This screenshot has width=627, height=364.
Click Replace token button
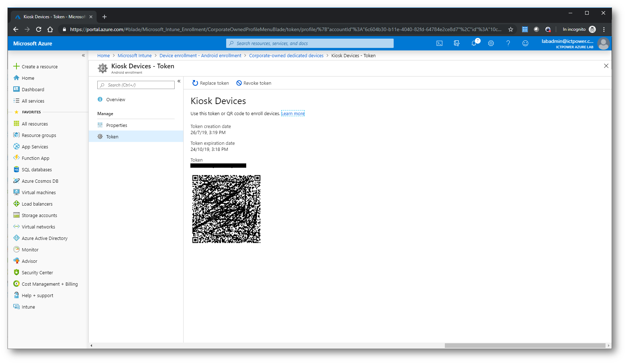point(210,83)
